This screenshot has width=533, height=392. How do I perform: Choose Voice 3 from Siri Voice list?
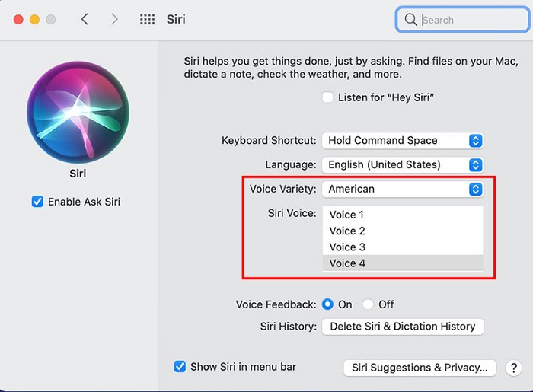tap(347, 247)
